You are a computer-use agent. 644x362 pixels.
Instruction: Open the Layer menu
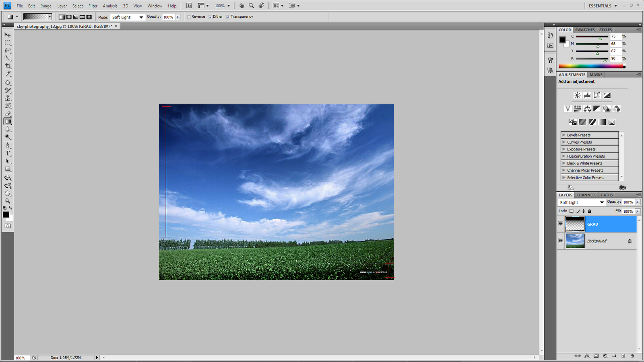coord(62,6)
